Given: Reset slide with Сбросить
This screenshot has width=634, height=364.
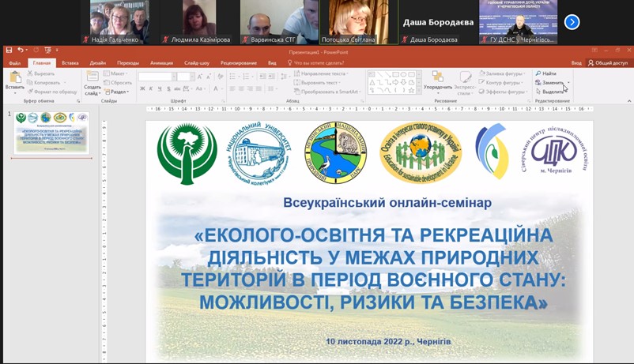Looking at the screenshot, I should (x=118, y=82).
